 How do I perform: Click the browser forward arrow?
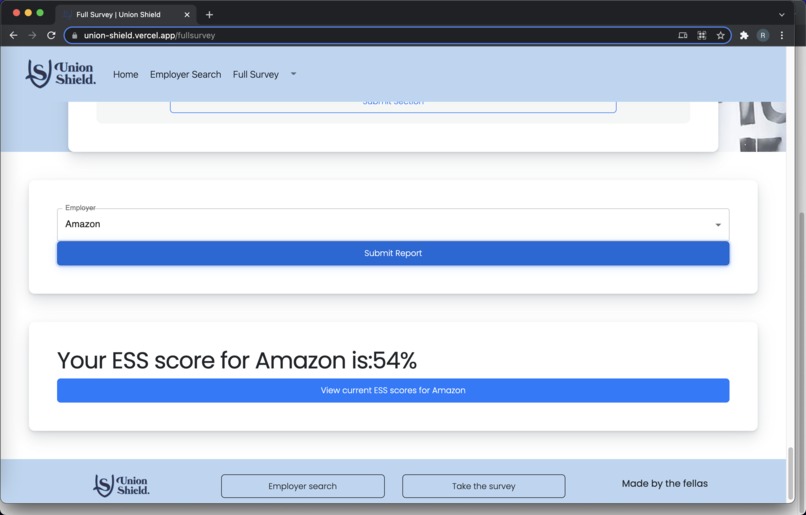click(32, 35)
